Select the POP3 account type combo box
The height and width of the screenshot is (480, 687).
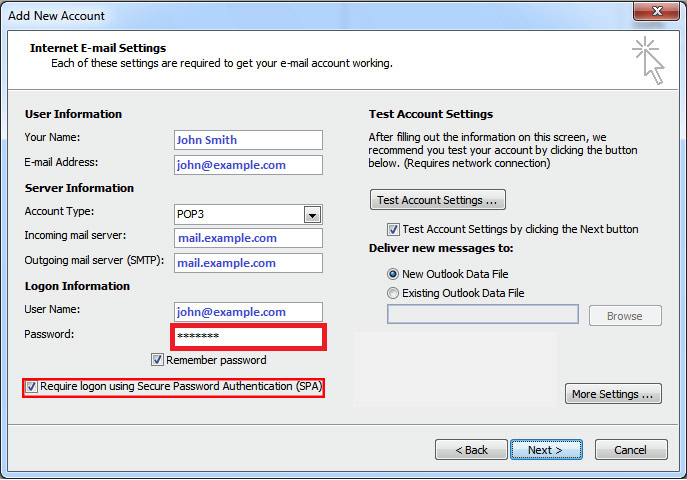[x=248, y=215]
